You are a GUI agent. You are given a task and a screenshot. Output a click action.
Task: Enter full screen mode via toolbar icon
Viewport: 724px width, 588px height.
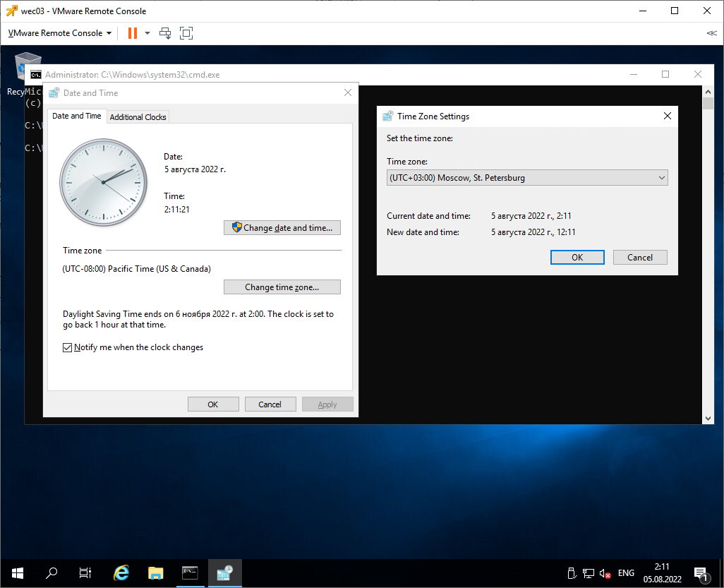(186, 33)
